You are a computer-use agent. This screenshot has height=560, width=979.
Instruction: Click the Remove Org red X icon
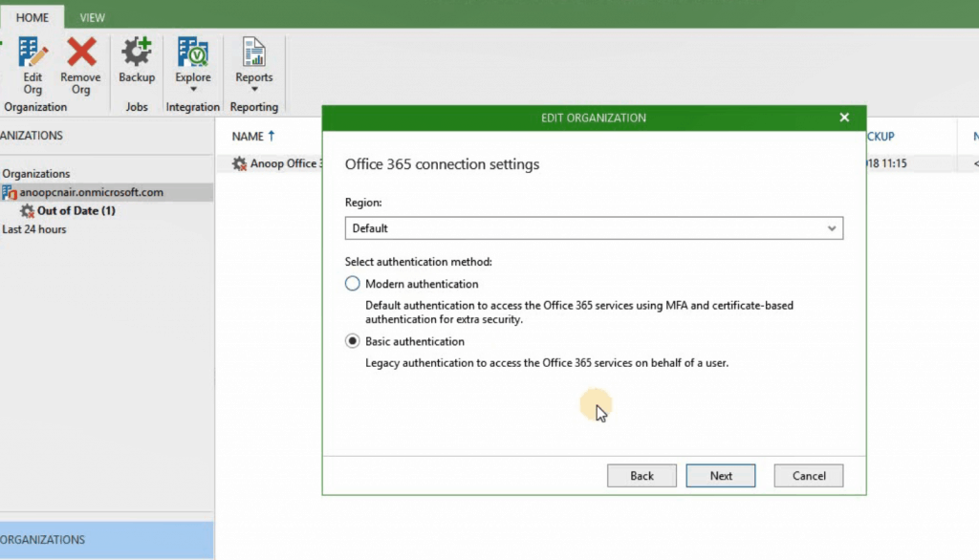tap(81, 53)
